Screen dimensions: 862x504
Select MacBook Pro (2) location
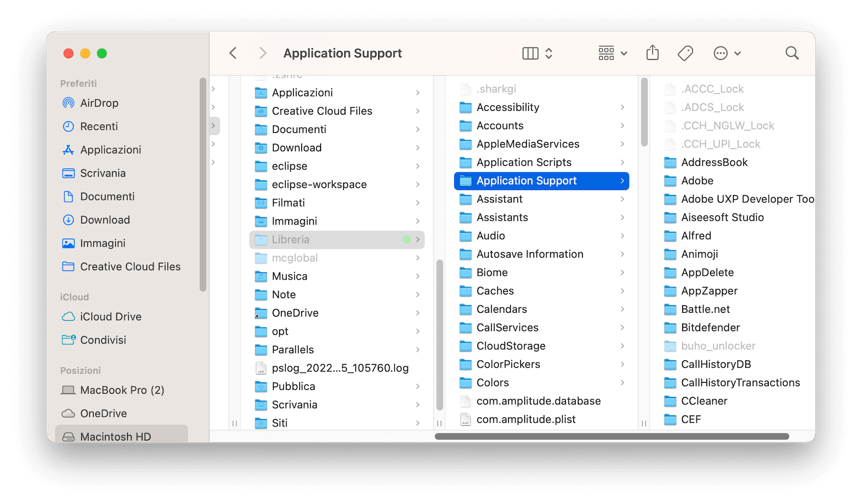click(122, 390)
